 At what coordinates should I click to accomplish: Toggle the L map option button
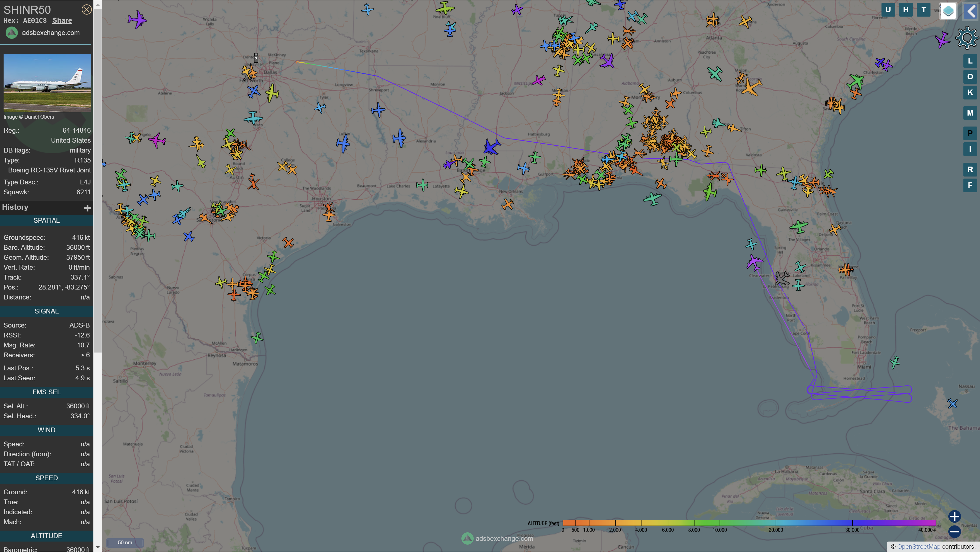pos(970,61)
